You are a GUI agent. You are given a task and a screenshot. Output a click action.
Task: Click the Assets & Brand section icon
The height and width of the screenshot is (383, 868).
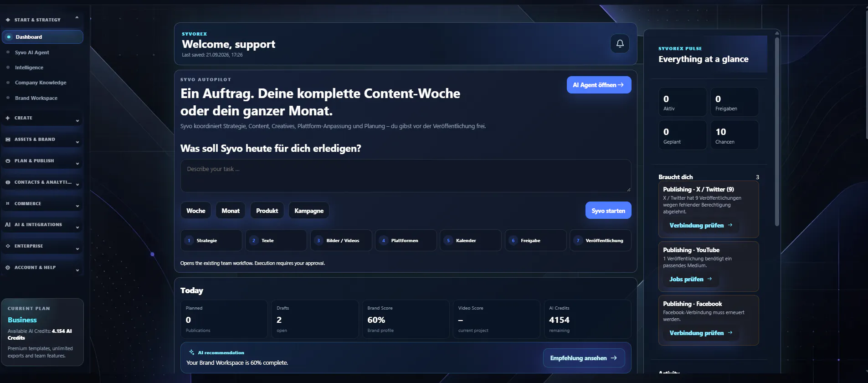pos(8,140)
